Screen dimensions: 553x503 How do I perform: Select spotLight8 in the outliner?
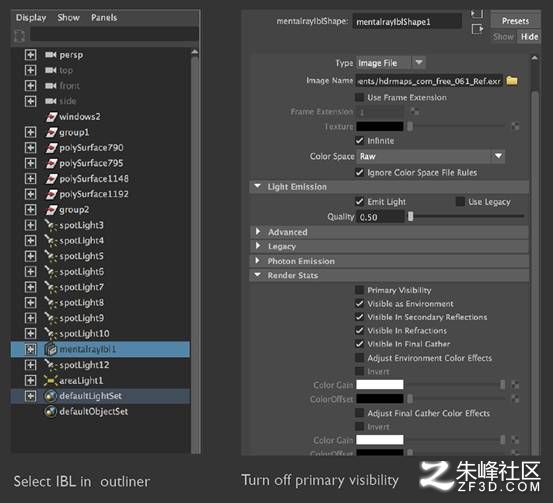tap(81, 303)
